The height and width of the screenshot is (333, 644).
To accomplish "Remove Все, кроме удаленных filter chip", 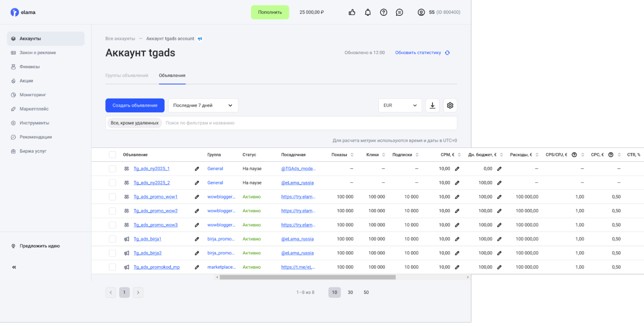I will coord(135,123).
